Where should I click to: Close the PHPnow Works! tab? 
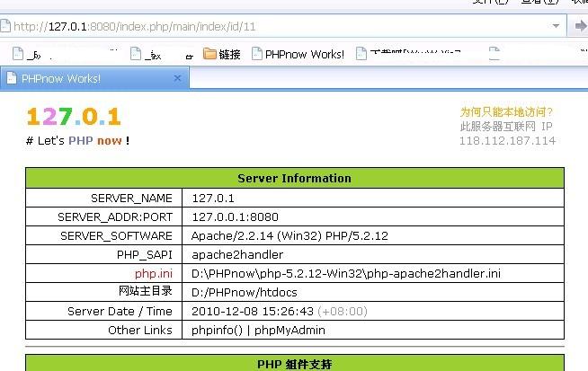177,78
